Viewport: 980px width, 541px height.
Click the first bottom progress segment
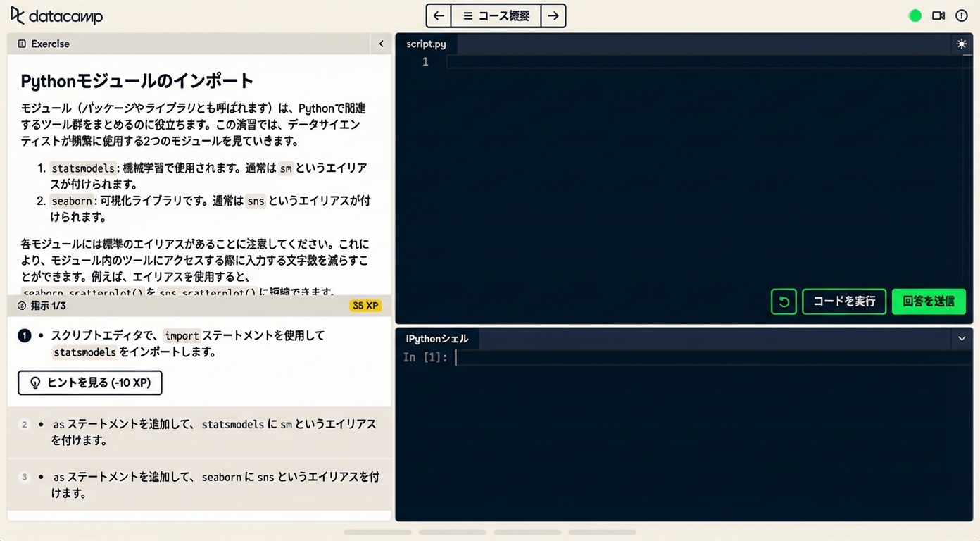377,532
